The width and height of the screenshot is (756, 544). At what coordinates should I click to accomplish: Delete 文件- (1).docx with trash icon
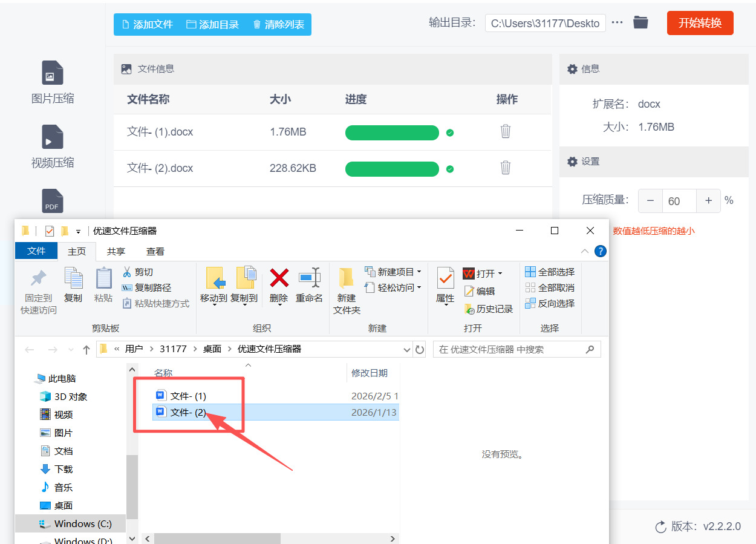point(506,133)
